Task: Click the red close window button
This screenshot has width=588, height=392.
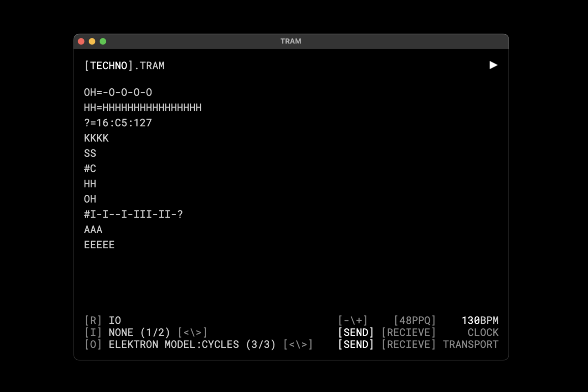Action: click(x=81, y=41)
